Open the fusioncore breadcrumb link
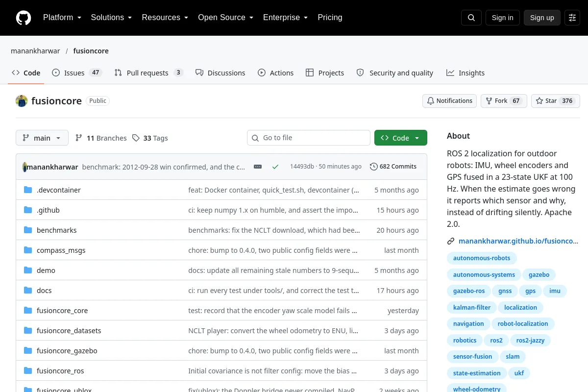The height and width of the screenshot is (392, 588). (91, 51)
